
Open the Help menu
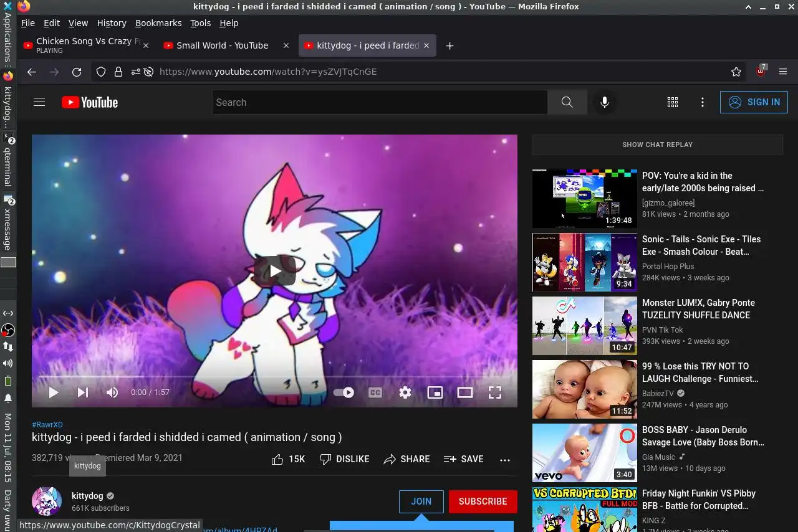click(x=229, y=23)
